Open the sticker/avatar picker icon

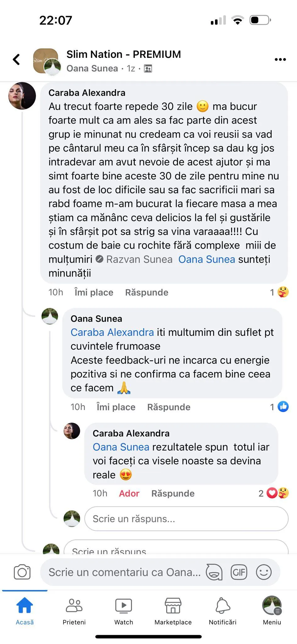pos(214,572)
